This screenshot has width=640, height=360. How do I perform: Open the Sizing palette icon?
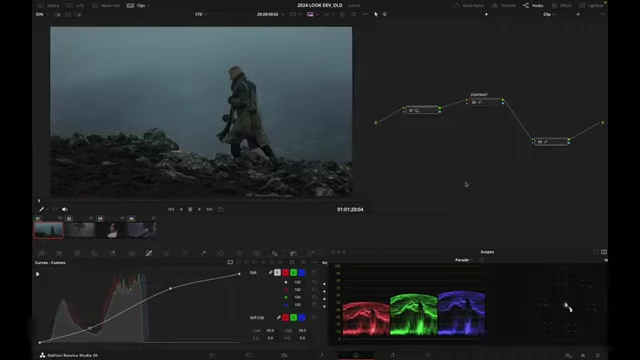311,253
